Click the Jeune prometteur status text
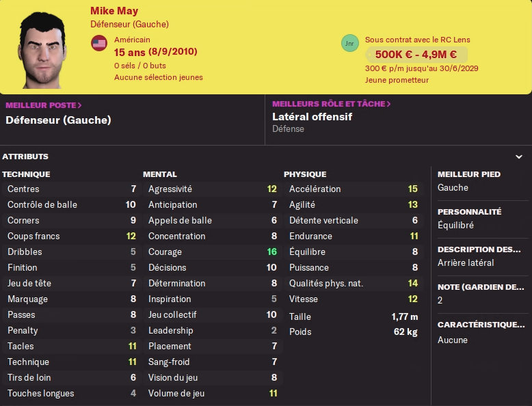The height and width of the screenshot is (406, 532). 397,80
